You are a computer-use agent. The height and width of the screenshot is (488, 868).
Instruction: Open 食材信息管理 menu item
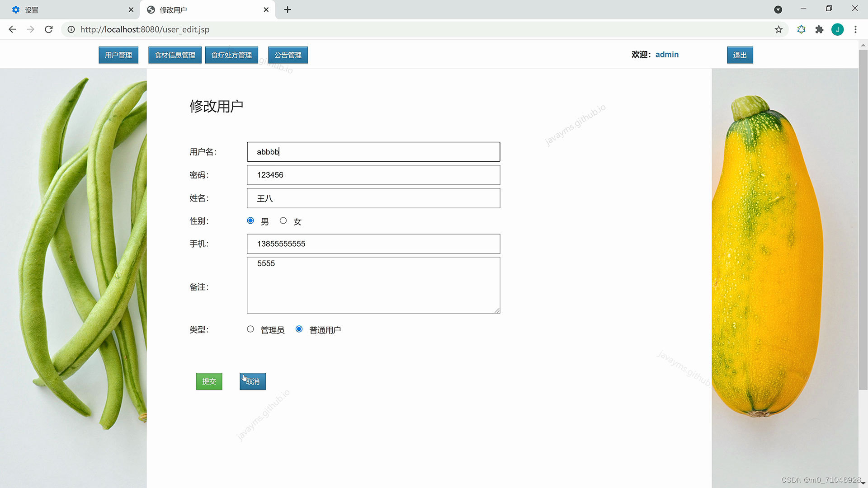point(175,55)
